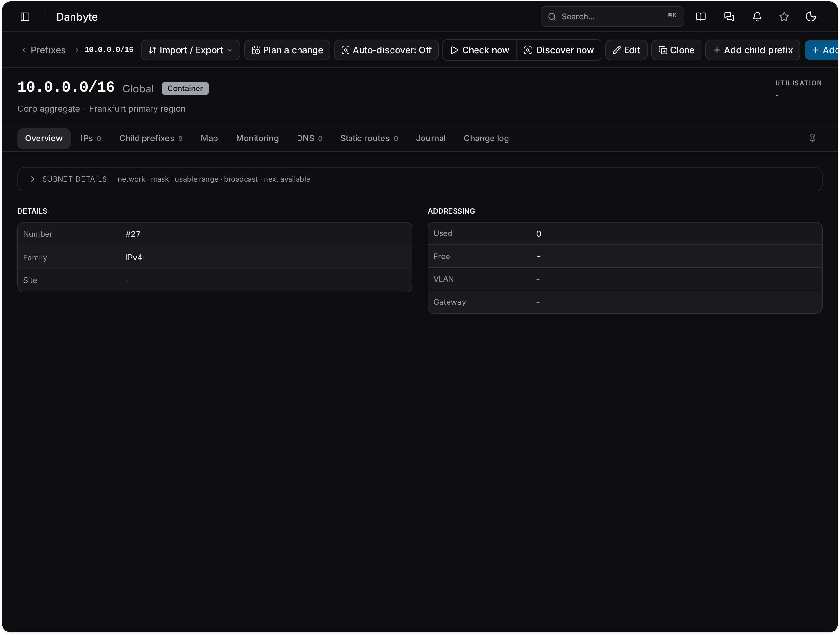Edit this prefix

click(626, 50)
